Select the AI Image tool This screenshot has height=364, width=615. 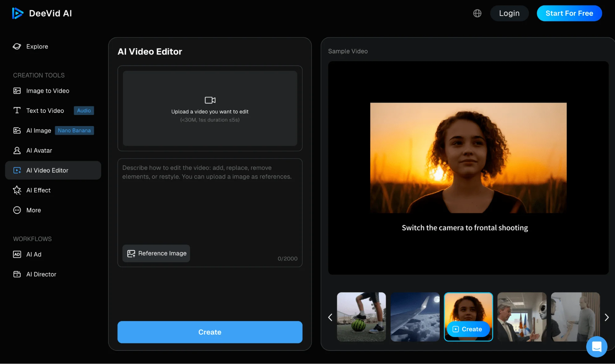click(x=39, y=130)
